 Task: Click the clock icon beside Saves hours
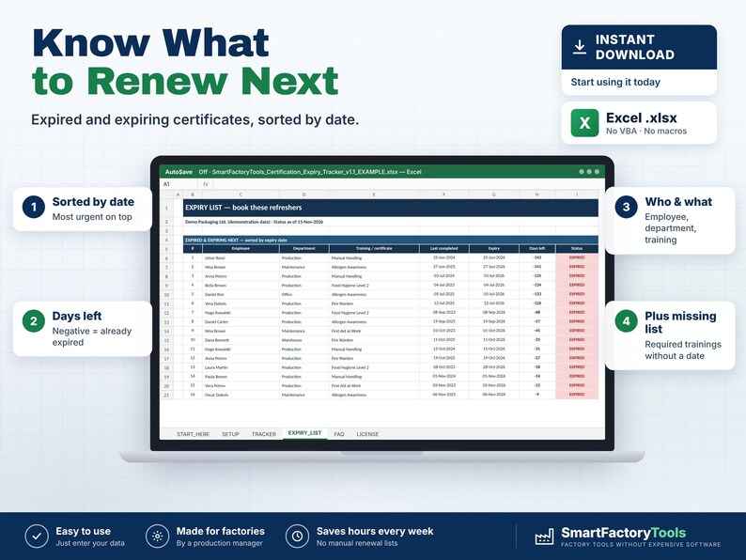click(x=297, y=537)
